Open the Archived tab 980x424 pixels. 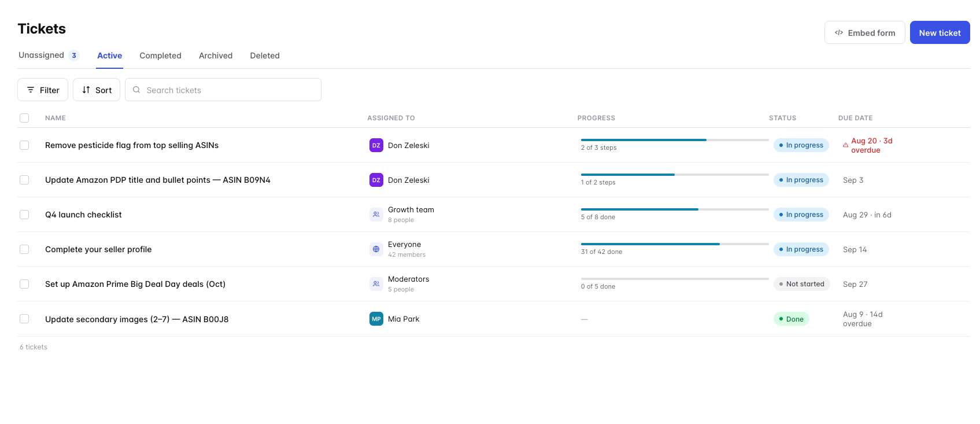(216, 56)
